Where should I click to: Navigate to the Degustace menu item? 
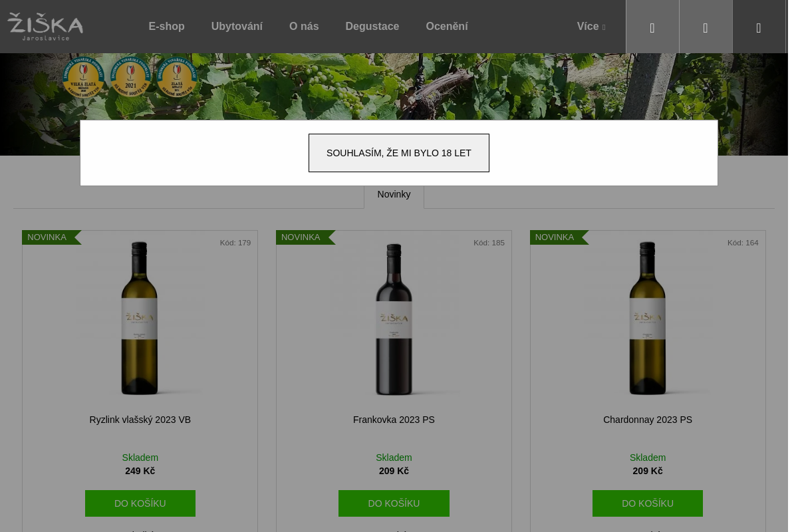click(x=372, y=27)
